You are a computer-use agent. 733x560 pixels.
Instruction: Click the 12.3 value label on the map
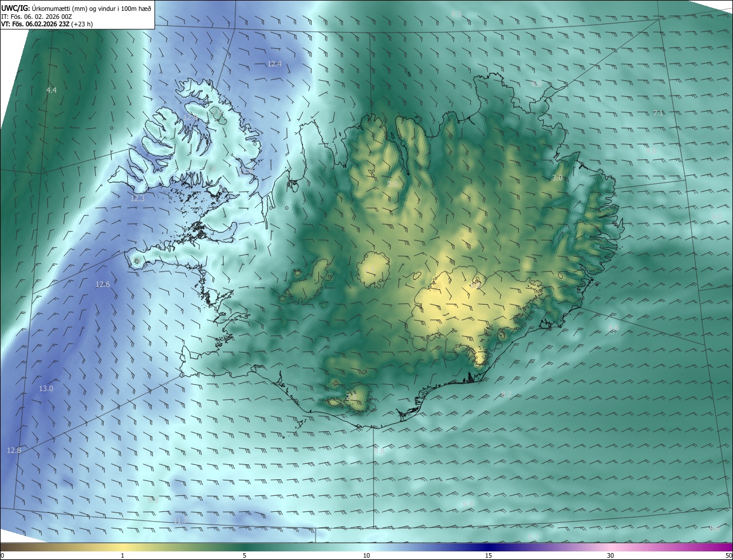coord(137,199)
